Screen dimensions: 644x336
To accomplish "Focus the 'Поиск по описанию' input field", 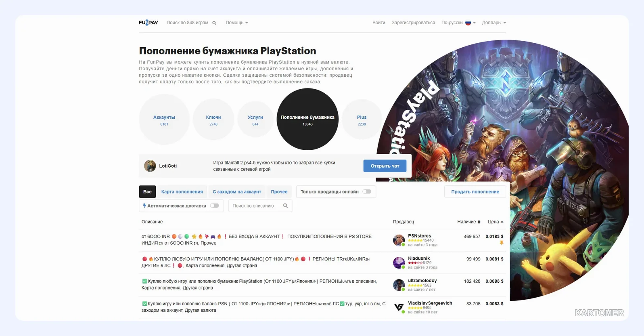I will pos(260,206).
